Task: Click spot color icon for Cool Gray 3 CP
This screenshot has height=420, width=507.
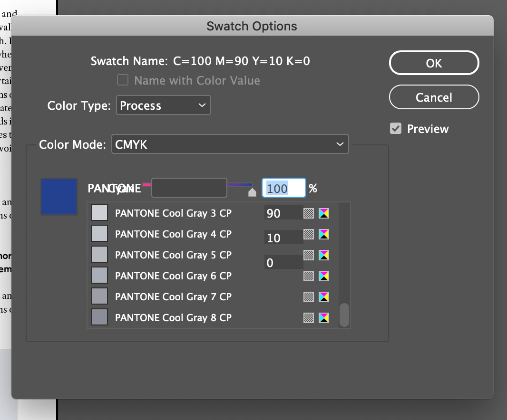Action: (x=309, y=213)
